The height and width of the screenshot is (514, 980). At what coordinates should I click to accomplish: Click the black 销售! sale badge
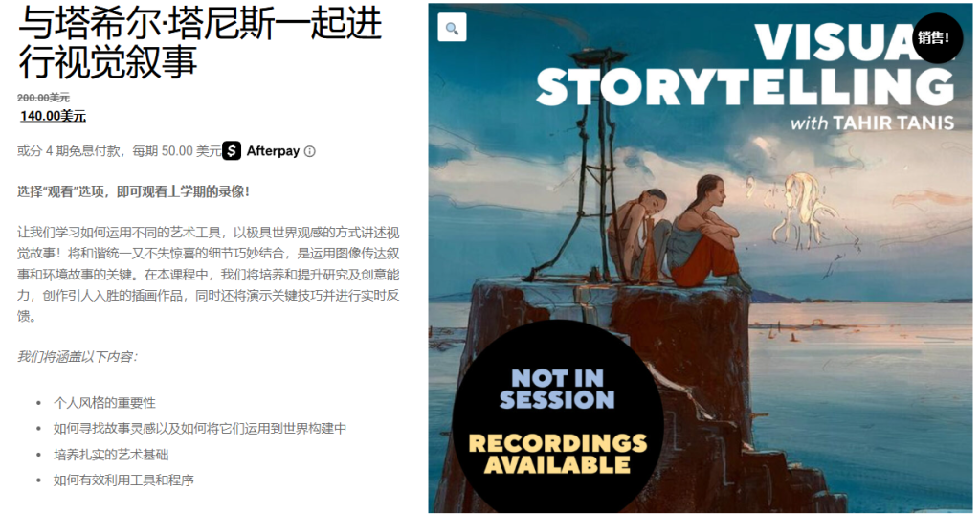933,37
